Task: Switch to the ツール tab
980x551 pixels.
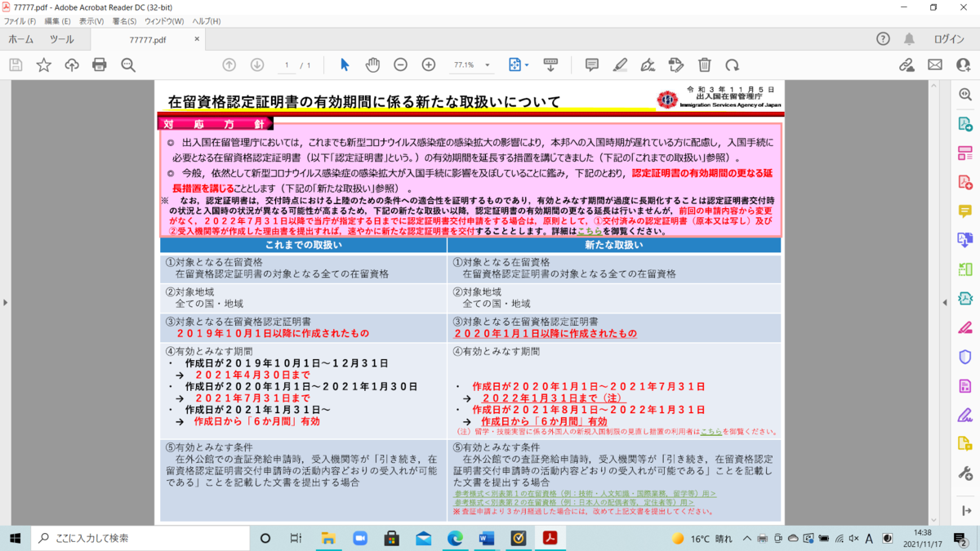Action: [x=61, y=39]
